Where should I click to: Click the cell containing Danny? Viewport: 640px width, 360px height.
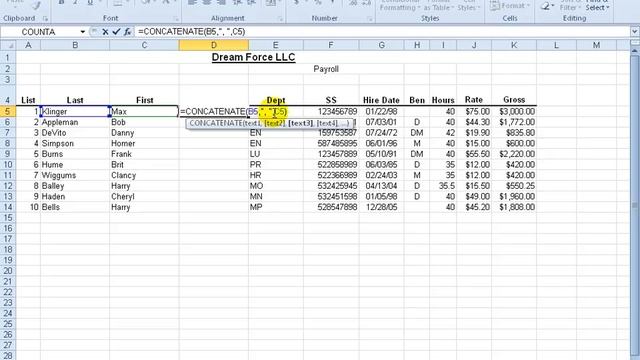[x=144, y=133]
